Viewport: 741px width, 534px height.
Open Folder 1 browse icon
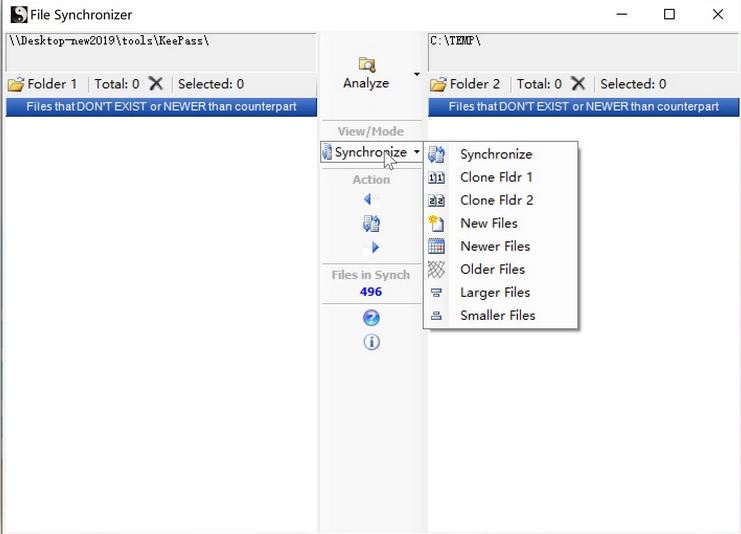coord(16,85)
